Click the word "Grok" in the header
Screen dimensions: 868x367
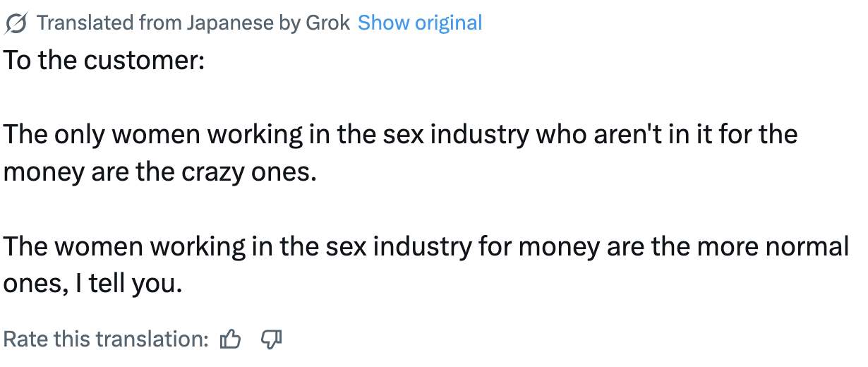click(x=327, y=23)
